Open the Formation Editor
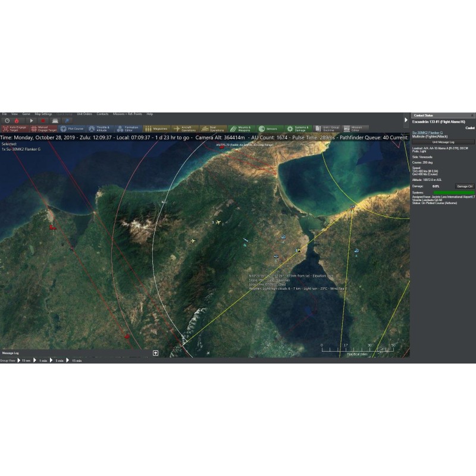 128,128
